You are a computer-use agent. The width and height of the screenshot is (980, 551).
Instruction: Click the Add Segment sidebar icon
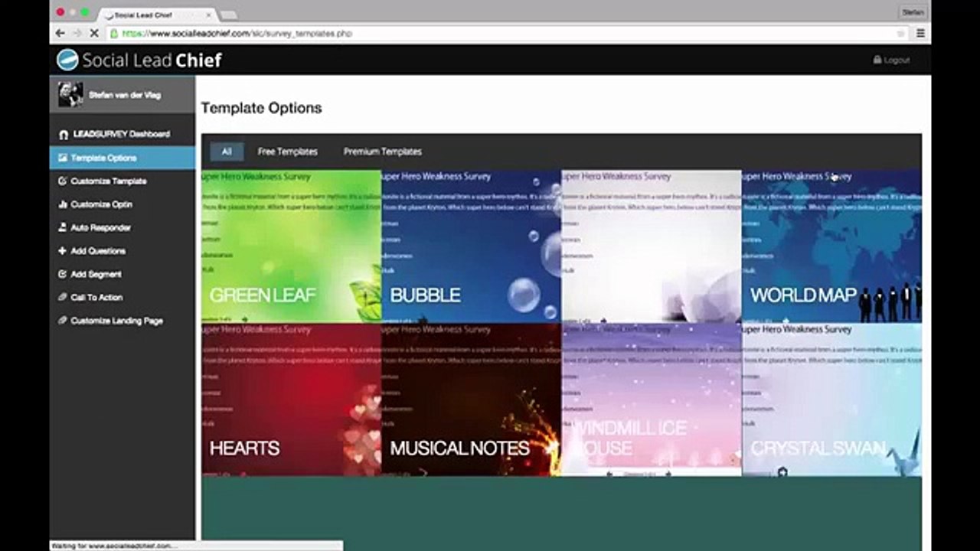(x=63, y=274)
